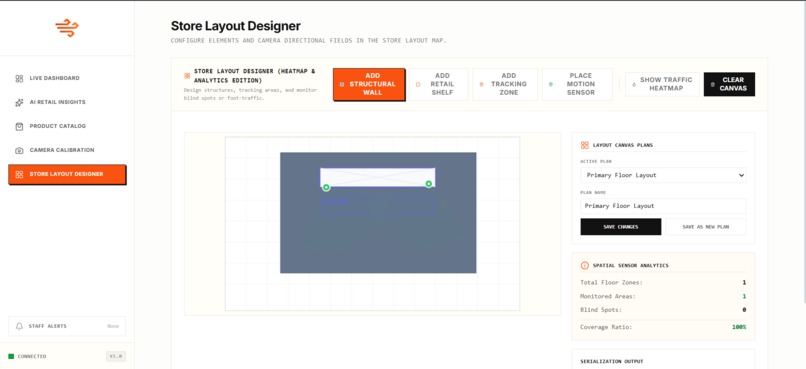
Task: Click the Camera Calibration camera icon
Action: 20,151
